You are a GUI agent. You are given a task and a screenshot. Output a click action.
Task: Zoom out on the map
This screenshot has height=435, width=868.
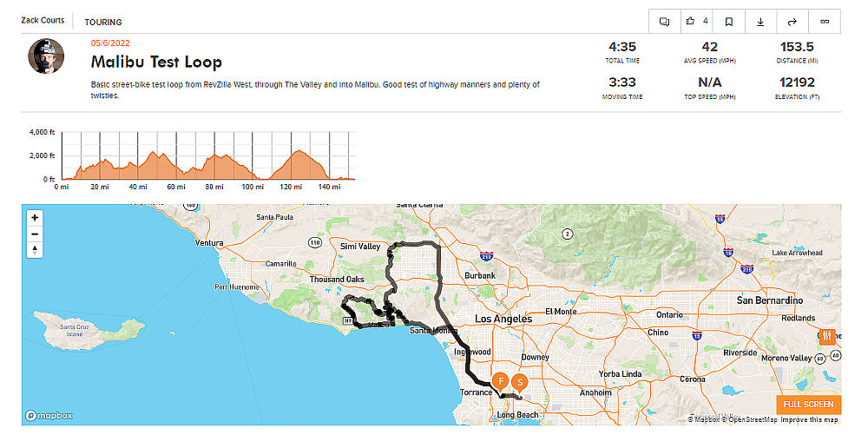[35, 234]
